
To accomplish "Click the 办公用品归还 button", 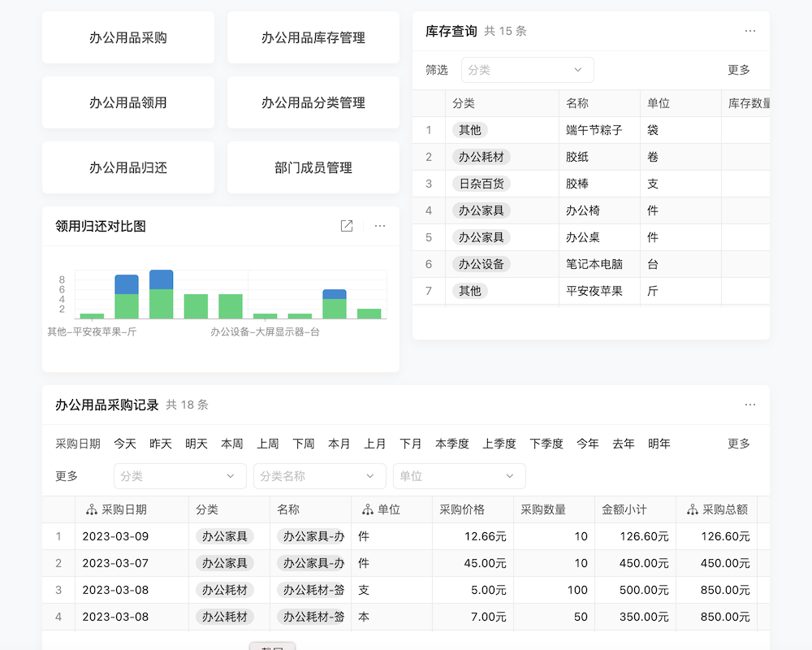I will coord(127,167).
